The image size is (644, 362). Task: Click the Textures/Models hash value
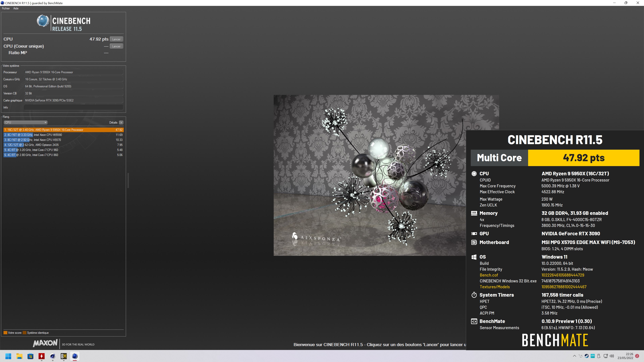[564, 287]
